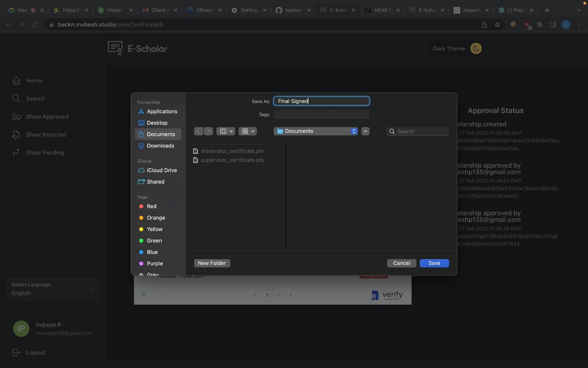The height and width of the screenshot is (368, 588).
Task: Change view mode with the column view dropdown
Action: click(x=226, y=131)
